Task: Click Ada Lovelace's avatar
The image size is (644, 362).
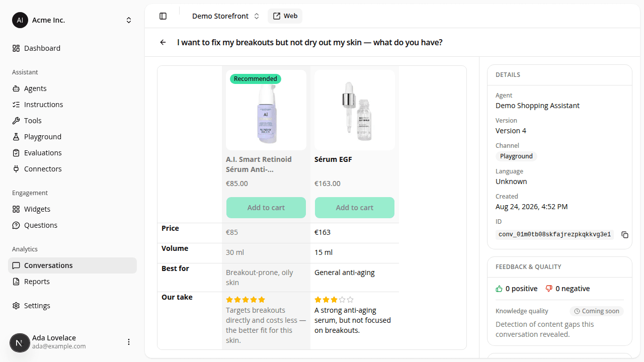Action: 20,343
